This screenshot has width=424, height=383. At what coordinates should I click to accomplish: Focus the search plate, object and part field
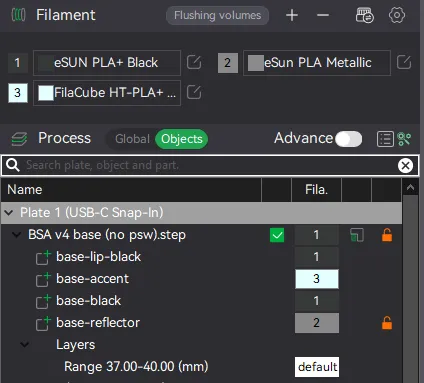coord(210,165)
